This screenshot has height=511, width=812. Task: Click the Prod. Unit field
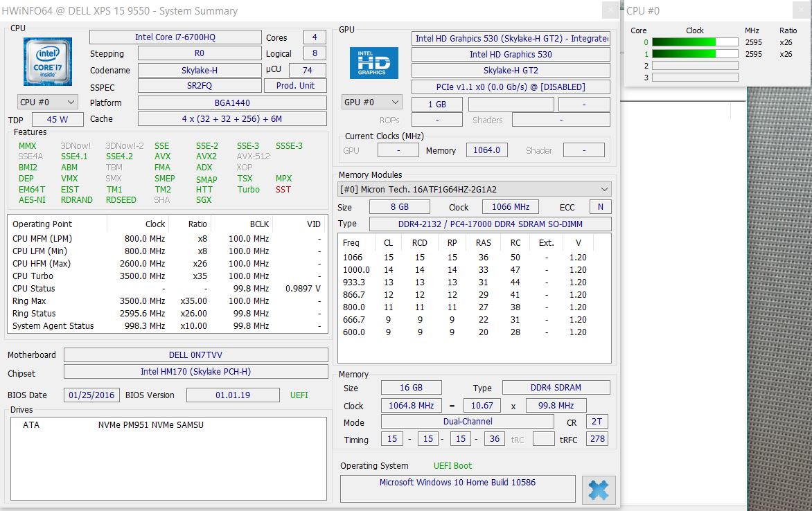295,85
